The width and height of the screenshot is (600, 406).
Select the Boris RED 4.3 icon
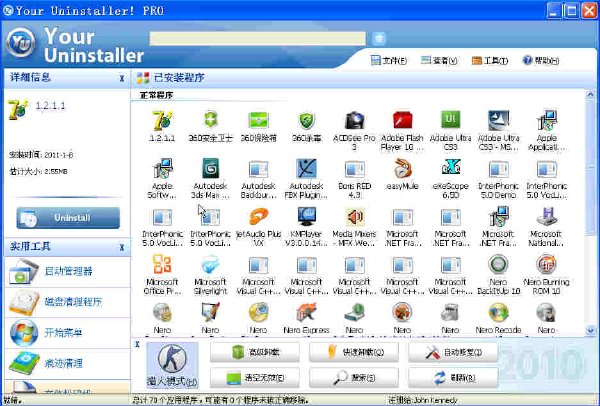point(354,169)
